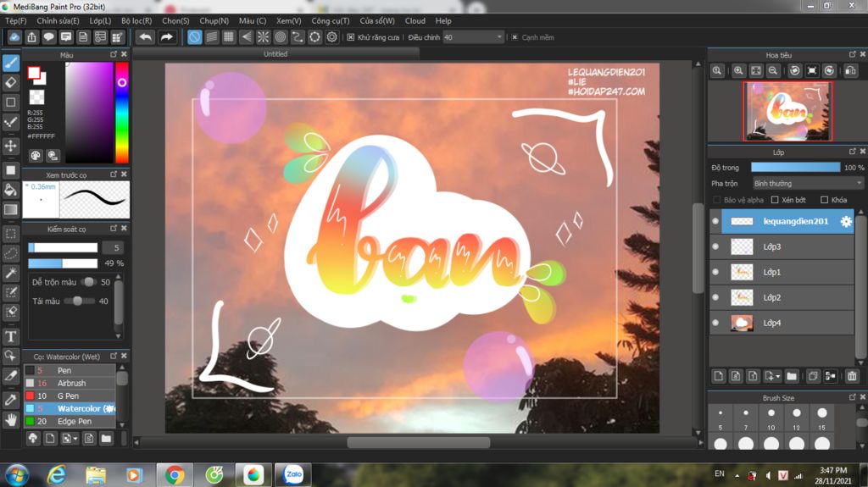Open the Pha trộn blend mode dropdown
The image size is (868, 487).
point(807,183)
